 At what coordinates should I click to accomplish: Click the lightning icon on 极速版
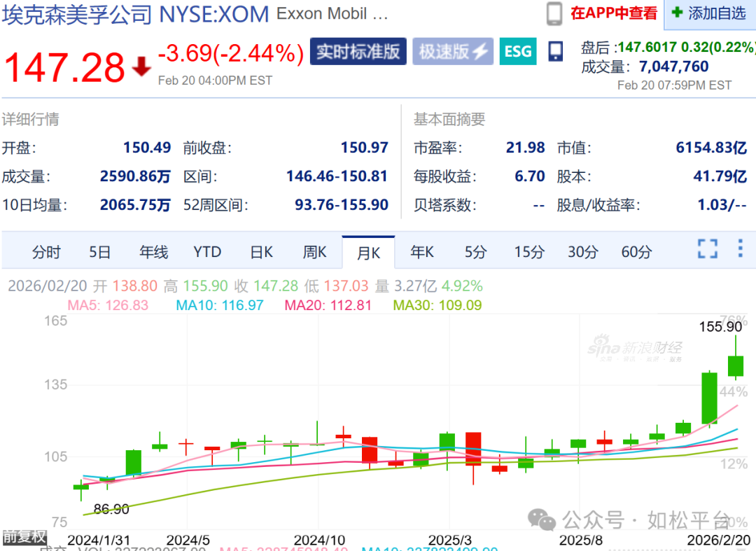[x=479, y=52]
